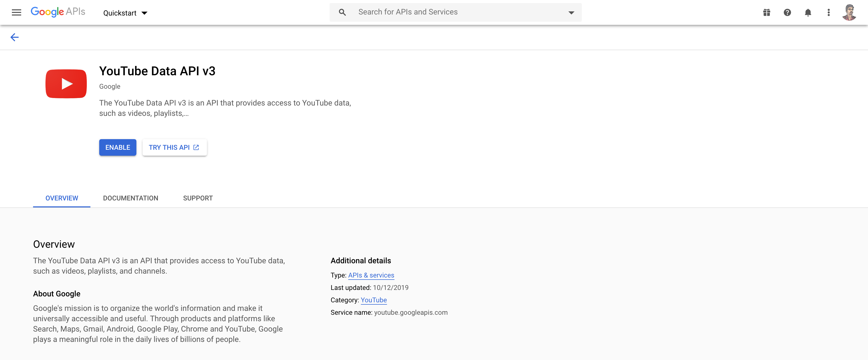
Task: Focus the Search for APIs and Services field
Action: (x=455, y=12)
